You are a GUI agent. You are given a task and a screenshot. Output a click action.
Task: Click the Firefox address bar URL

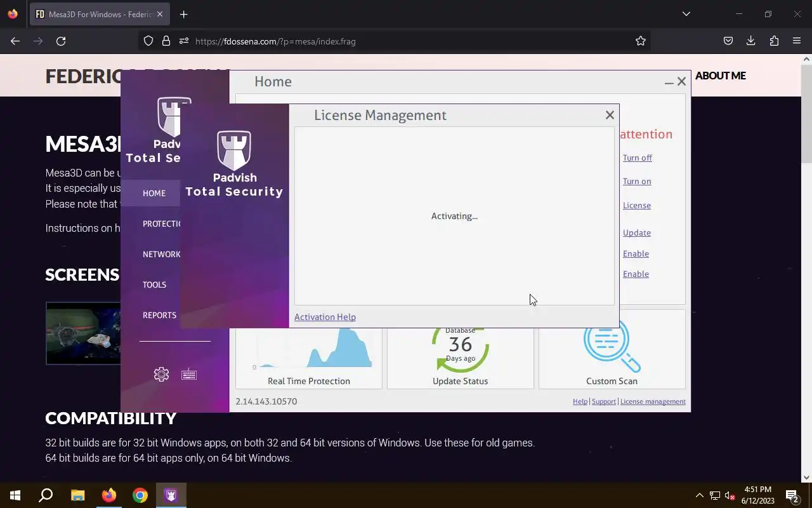click(x=275, y=41)
